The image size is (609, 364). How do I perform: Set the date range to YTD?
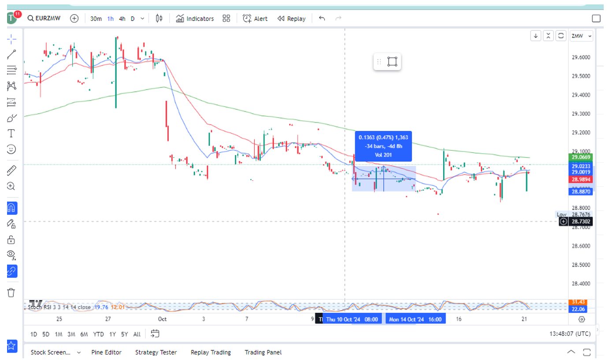98,334
